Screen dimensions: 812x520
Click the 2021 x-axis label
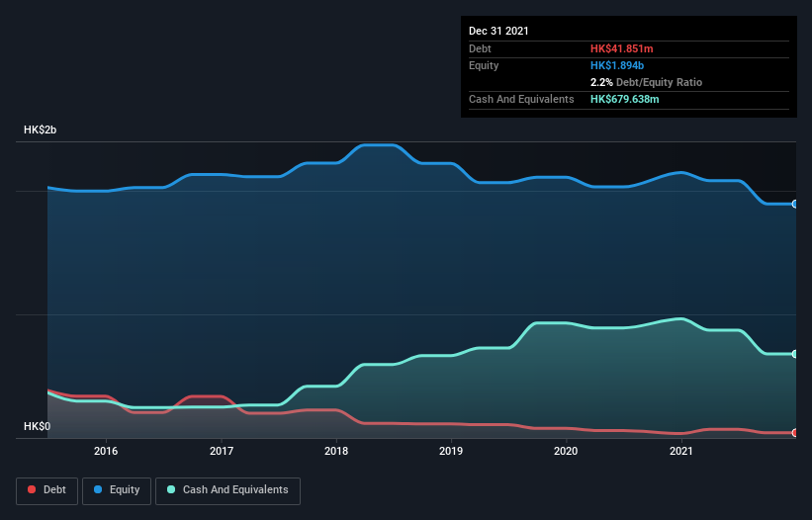pyautogui.click(x=681, y=451)
